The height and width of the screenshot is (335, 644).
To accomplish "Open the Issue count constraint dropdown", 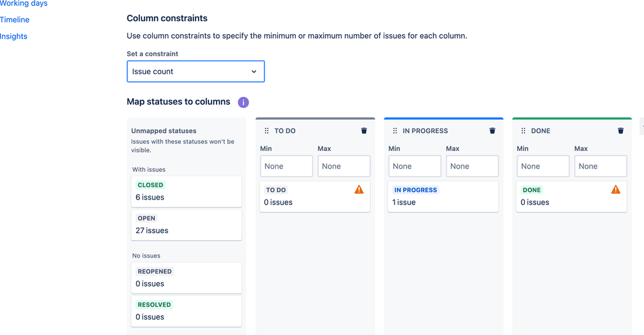I will 195,72.
